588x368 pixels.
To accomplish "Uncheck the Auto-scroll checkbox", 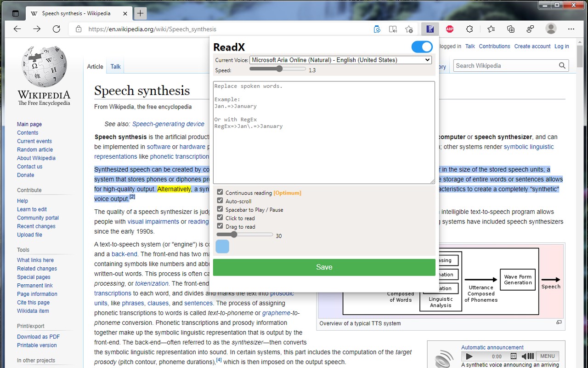I will tap(220, 201).
